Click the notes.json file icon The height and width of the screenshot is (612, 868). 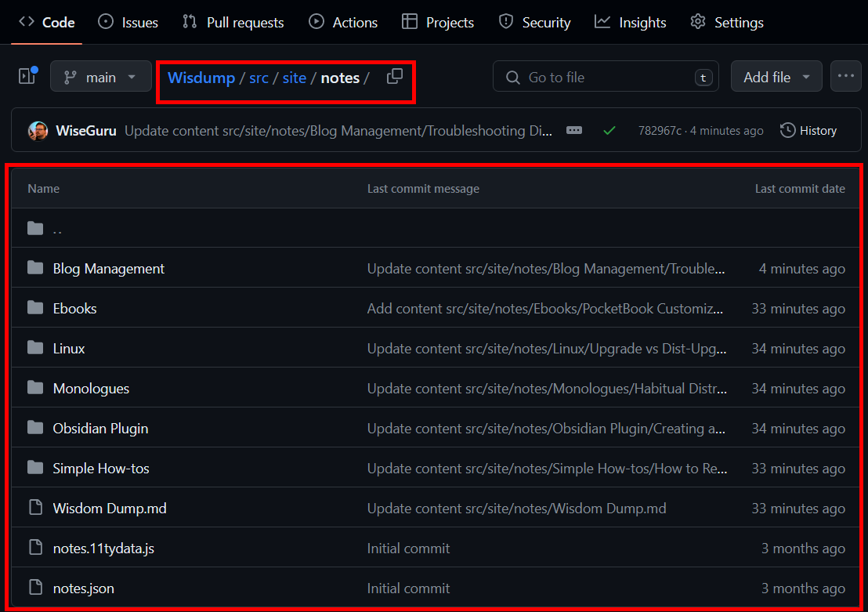click(35, 588)
